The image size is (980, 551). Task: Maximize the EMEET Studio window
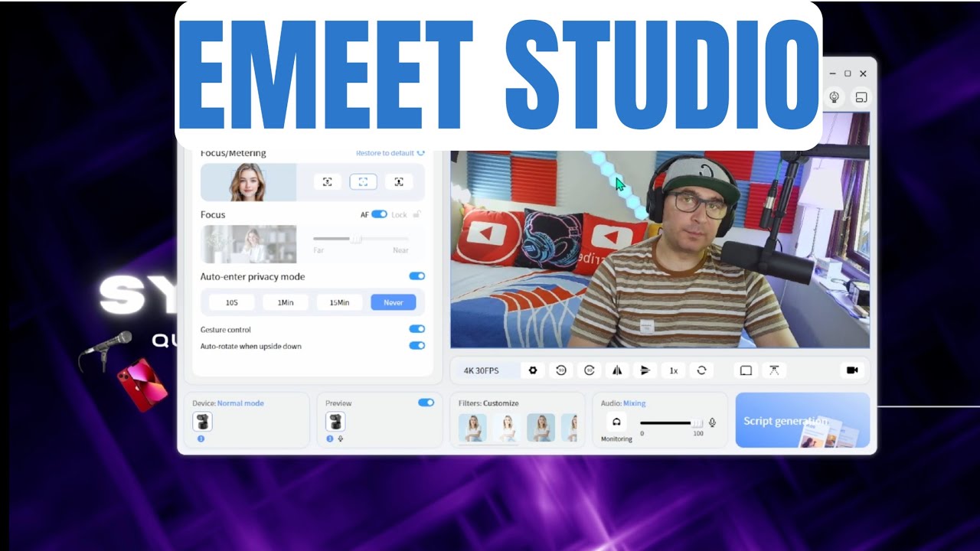tap(848, 73)
